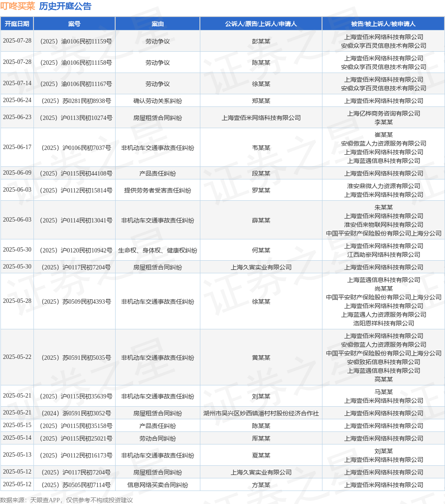Click the 被告/被上诉人/被申请人 column header
The width and height of the screenshot is (445, 504).
pos(383,24)
